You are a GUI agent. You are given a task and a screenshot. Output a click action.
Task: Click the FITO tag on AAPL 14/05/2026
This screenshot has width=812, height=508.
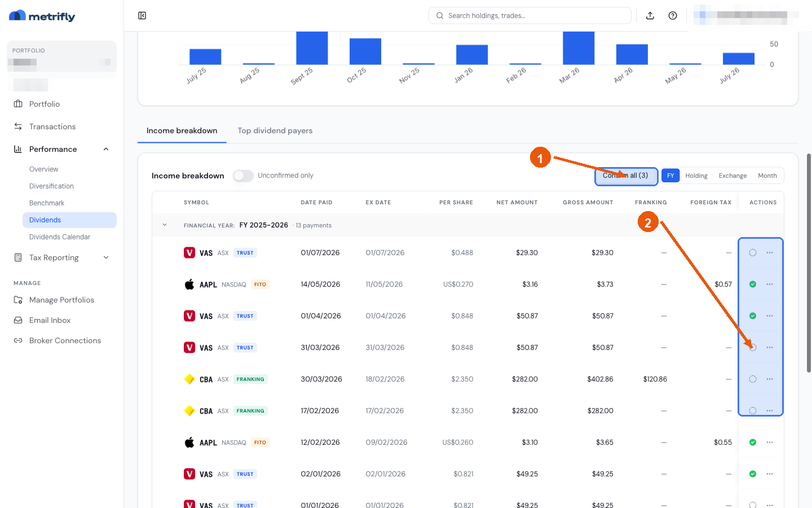tap(260, 284)
